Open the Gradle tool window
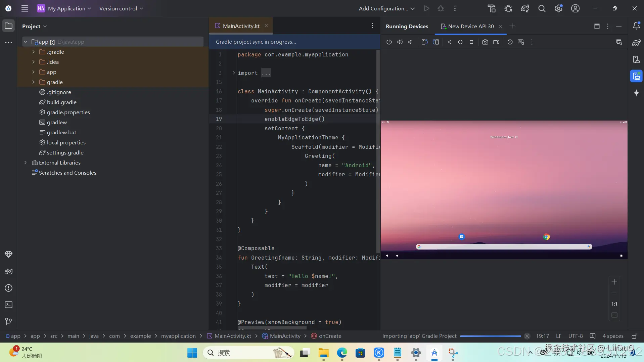Screen dimensions: 644x362 pos(636,43)
